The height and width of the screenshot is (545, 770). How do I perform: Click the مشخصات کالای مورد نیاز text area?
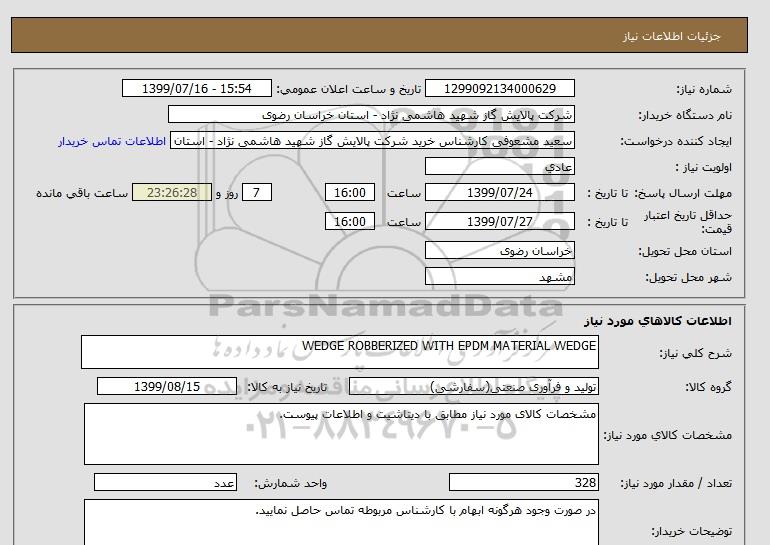point(340,433)
